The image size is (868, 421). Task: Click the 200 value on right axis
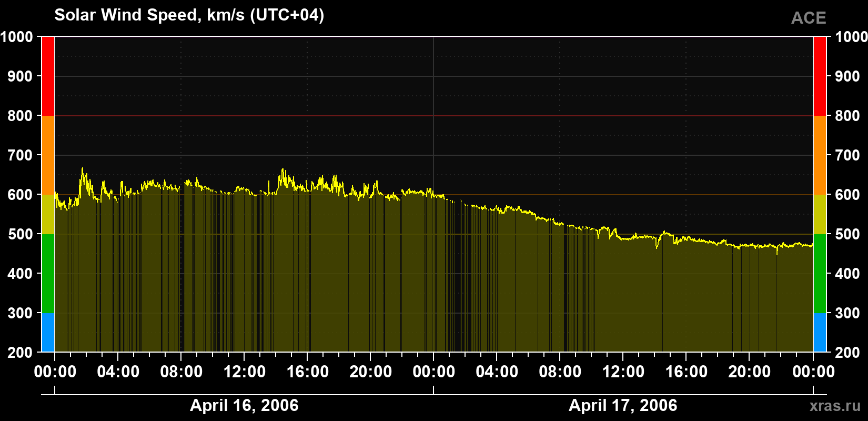[x=848, y=353]
